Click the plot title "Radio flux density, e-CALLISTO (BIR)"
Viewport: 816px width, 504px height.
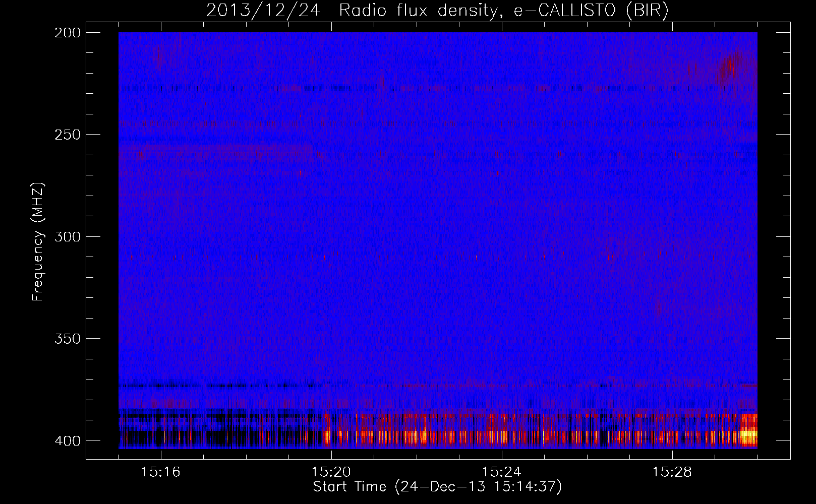click(504, 11)
